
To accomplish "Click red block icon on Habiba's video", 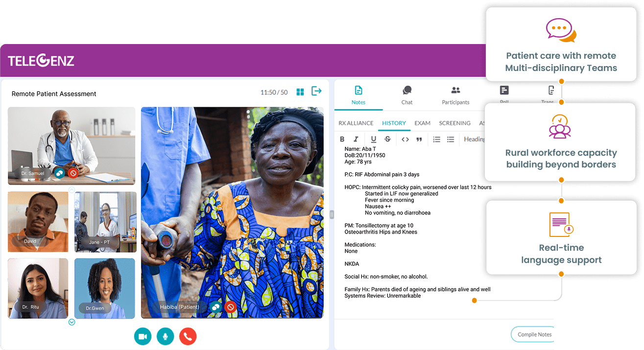I will point(230,307).
